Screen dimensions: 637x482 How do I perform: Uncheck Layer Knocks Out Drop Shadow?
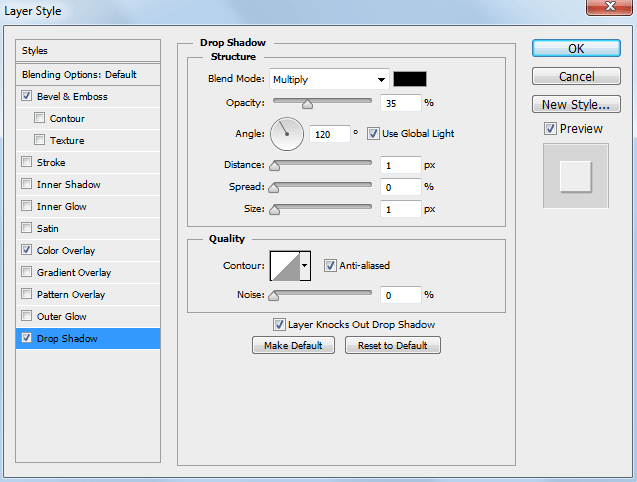(280, 324)
